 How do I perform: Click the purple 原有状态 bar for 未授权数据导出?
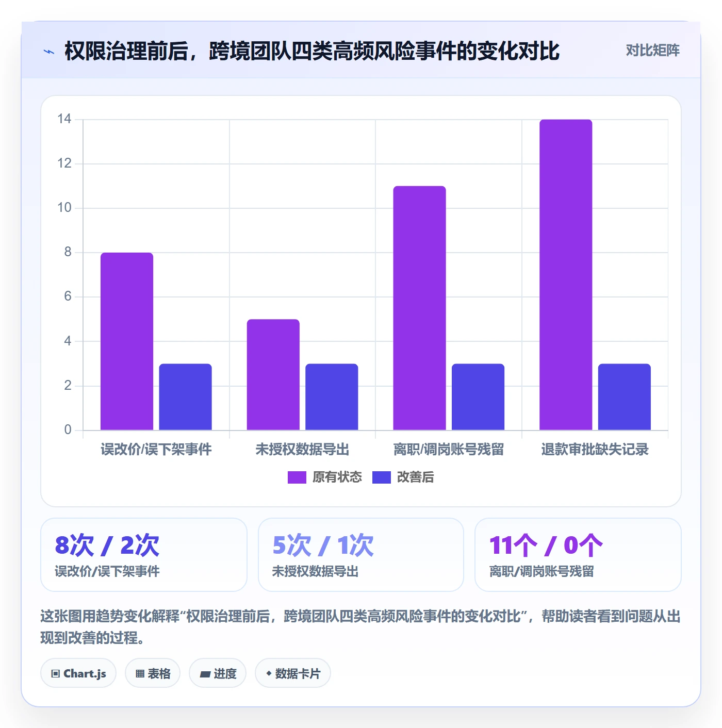click(x=273, y=375)
